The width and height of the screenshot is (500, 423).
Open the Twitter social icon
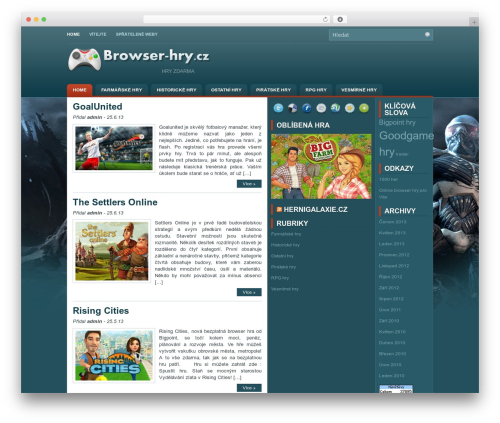click(278, 108)
